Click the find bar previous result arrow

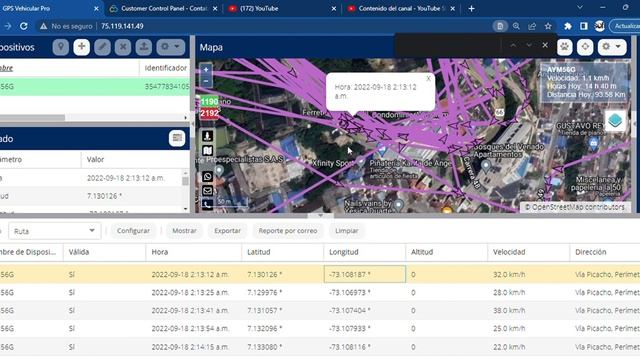[x=513, y=45]
